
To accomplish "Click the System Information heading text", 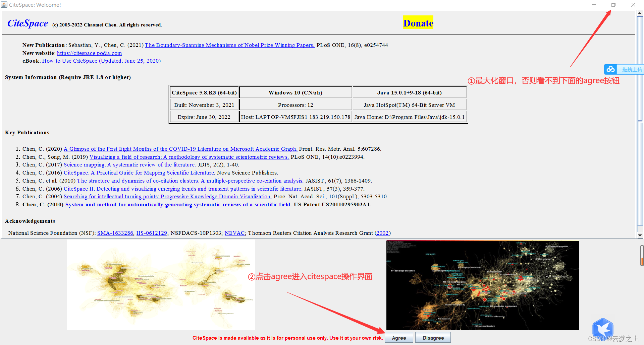I will (68, 77).
